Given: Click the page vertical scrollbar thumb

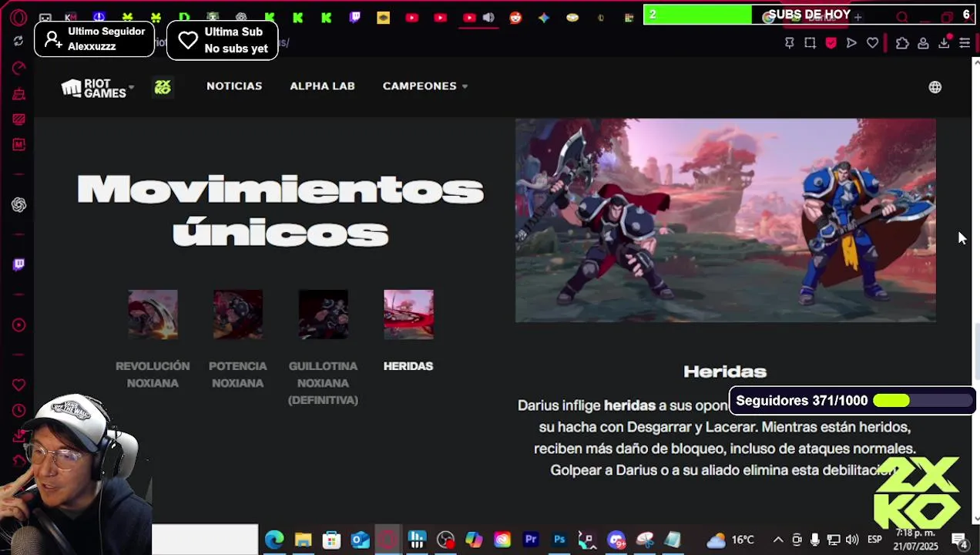Looking at the screenshot, I should coord(976,351).
